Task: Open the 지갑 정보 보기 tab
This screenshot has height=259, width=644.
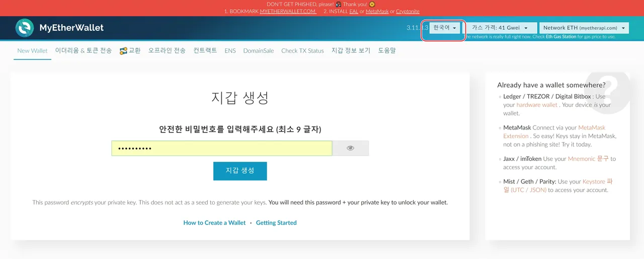Action: pos(351,51)
